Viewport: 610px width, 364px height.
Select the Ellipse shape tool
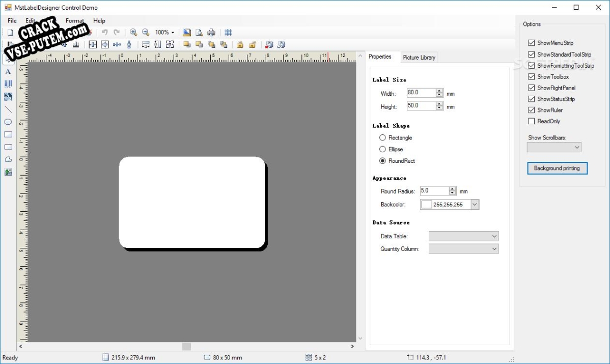point(8,122)
